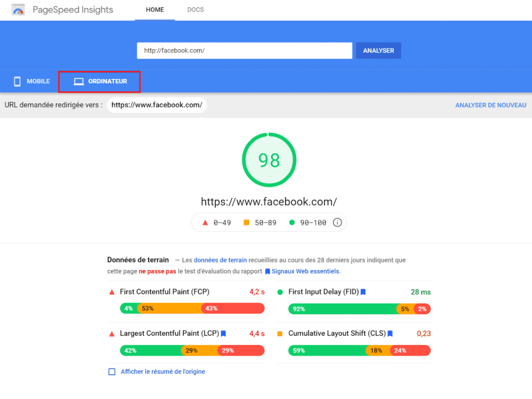Viewport: 532px width, 399px height.
Task: Click the https://www.facebook.com/ heading text
Action: 269,202
